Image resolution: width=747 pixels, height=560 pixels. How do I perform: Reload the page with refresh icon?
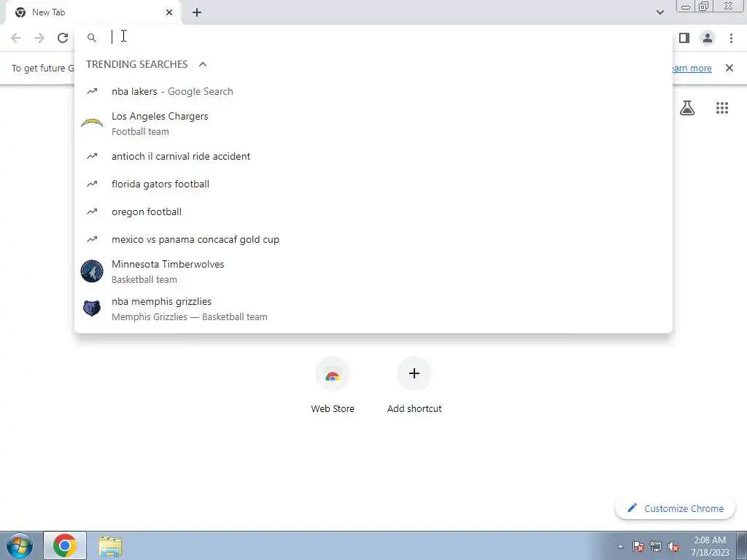pos(63,38)
